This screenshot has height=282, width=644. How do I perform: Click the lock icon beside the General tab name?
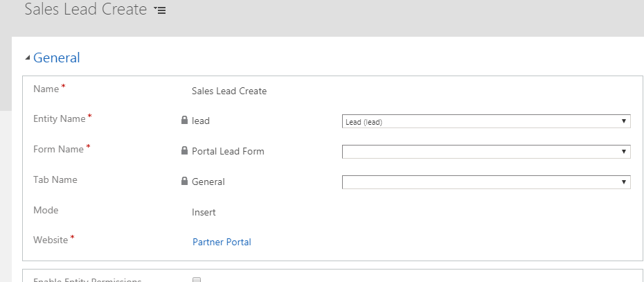pos(184,181)
